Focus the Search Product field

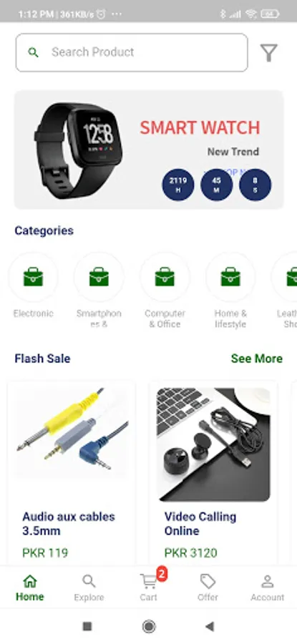tap(132, 52)
